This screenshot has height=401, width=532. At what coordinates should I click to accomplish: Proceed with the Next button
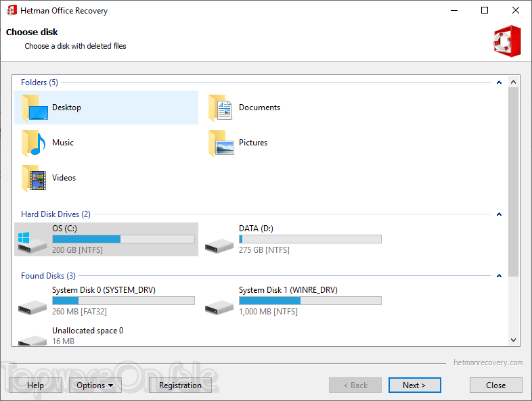tap(415, 385)
